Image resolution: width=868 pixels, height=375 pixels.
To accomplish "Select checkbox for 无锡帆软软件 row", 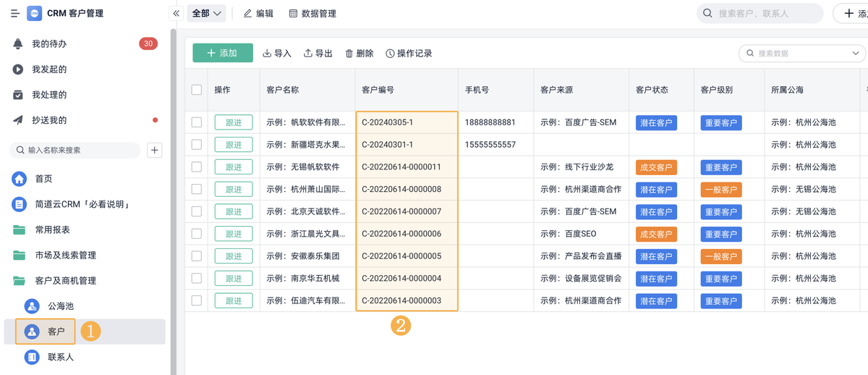I will click(x=197, y=167).
